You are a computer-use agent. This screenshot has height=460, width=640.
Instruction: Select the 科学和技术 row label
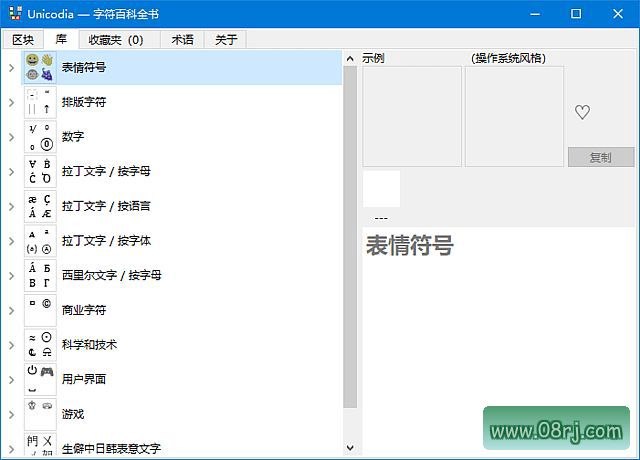89,345
